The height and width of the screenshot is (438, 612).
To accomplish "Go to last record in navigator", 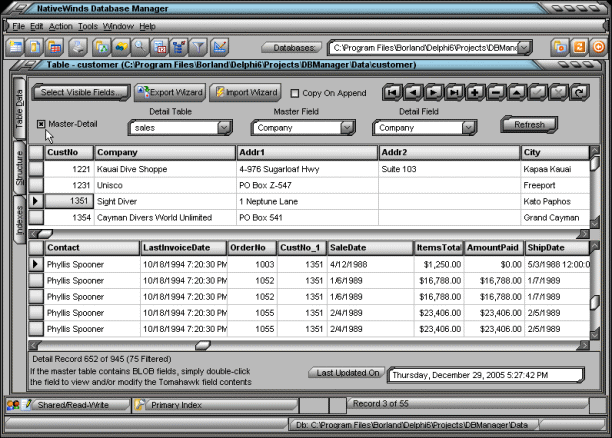I will click(454, 92).
